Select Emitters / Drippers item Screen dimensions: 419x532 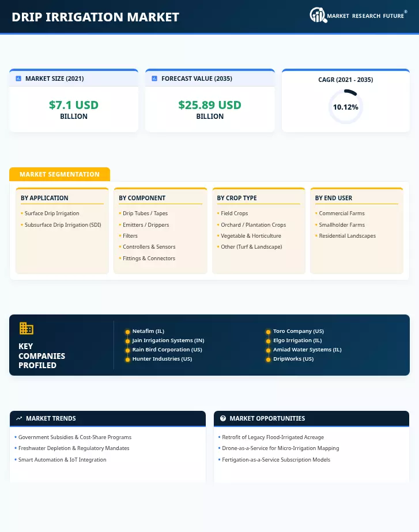[146, 225]
